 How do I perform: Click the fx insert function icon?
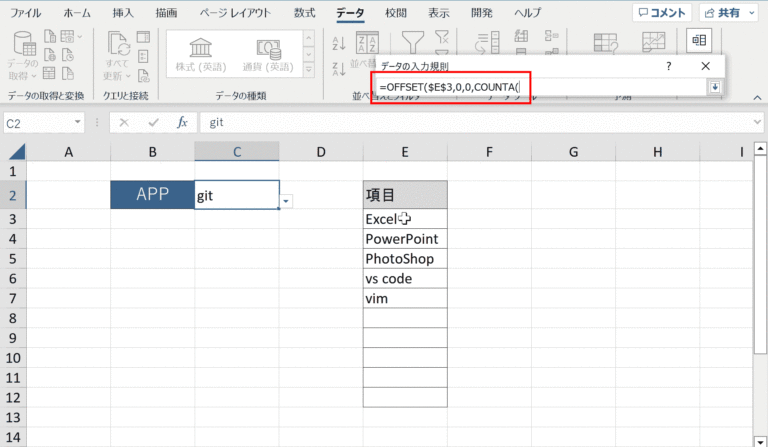[x=182, y=122]
